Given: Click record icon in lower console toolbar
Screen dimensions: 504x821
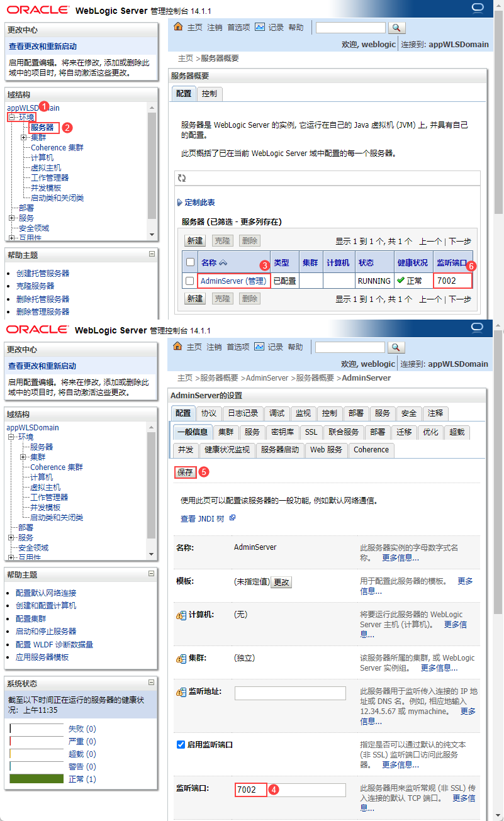Looking at the screenshot, I should (x=260, y=347).
